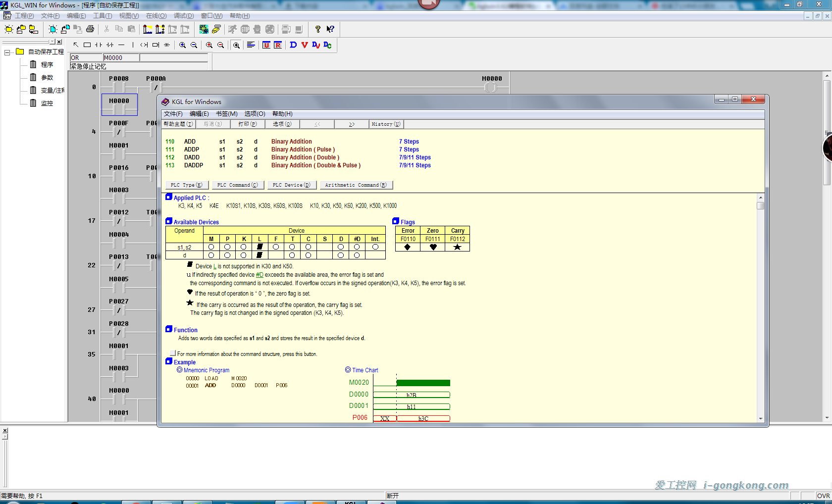
Task: Close the project tree panel X
Action: click(x=59, y=42)
